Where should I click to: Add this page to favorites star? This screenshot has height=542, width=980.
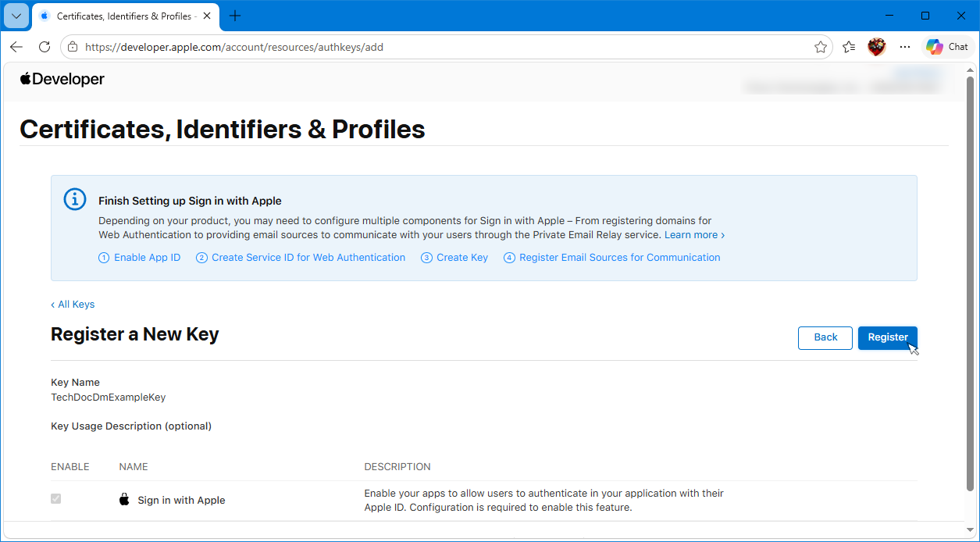(x=820, y=47)
